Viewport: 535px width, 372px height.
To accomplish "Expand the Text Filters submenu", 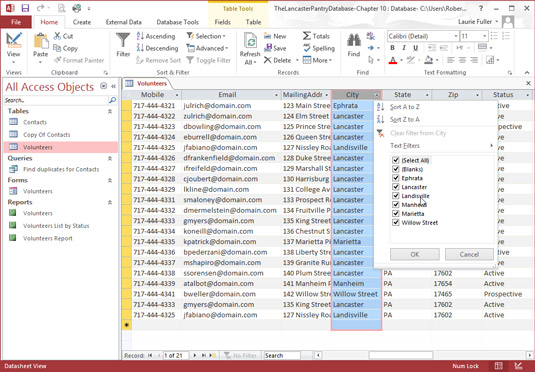I will click(442, 146).
